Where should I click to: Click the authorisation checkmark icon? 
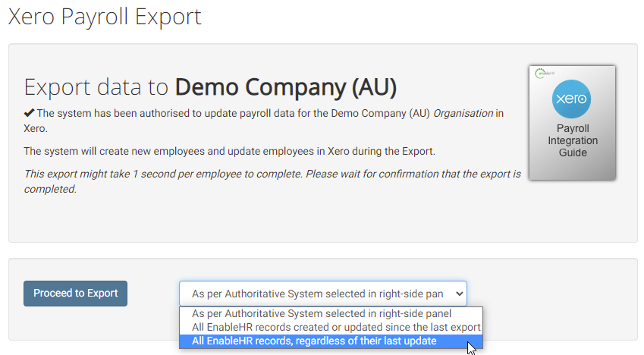click(29, 113)
